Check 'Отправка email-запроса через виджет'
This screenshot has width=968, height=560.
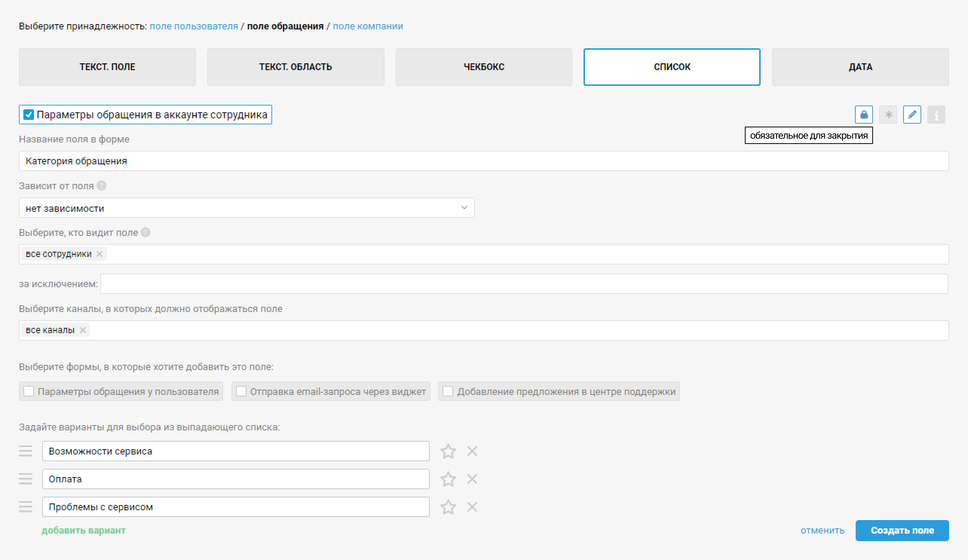241,392
